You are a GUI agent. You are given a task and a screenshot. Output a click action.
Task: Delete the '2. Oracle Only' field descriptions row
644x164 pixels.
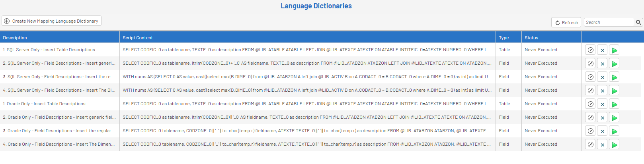click(x=602, y=118)
